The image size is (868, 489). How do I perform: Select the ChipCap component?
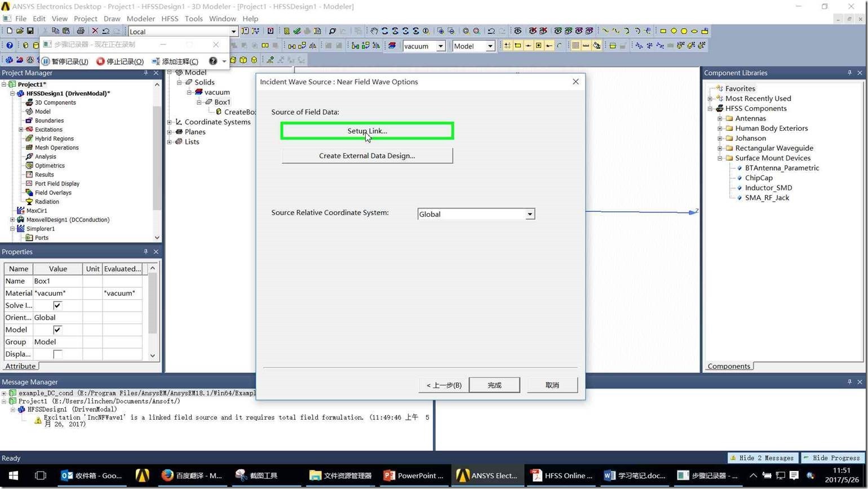coord(759,178)
